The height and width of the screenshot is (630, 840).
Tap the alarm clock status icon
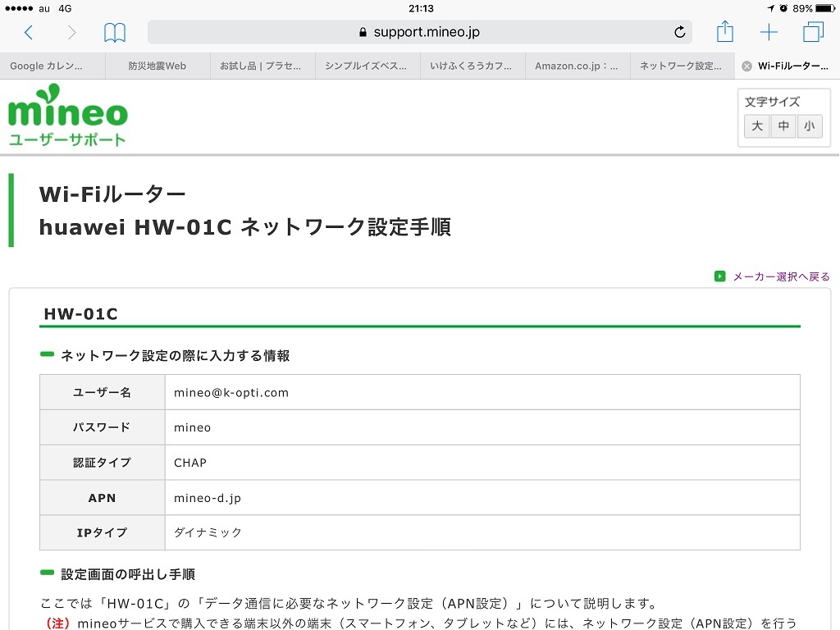[783, 8]
